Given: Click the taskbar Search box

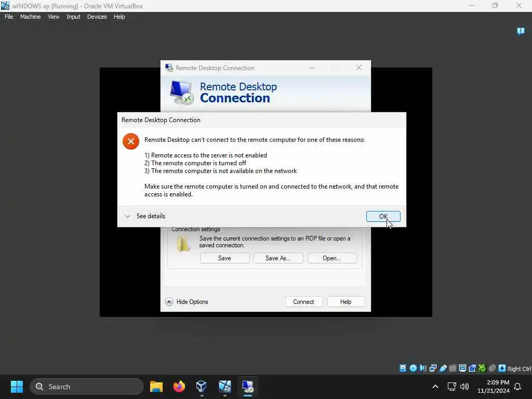Looking at the screenshot, I should (87, 387).
